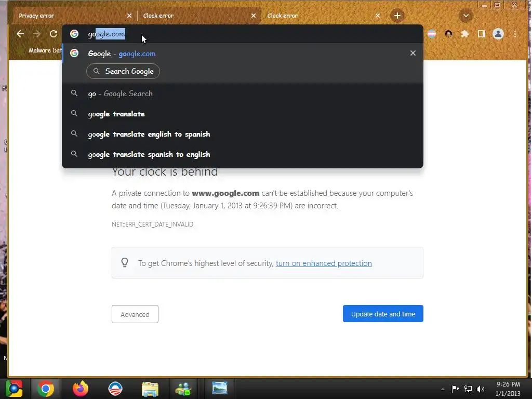
Task: Click the NET::ERR_CERT_DATE_INVALID error code
Action: 152,224
